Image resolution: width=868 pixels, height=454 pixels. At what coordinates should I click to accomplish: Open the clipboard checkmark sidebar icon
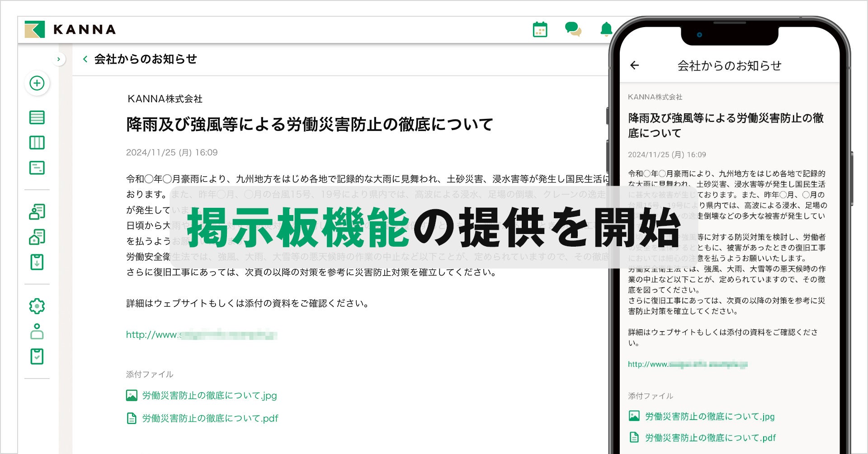pos(37,356)
